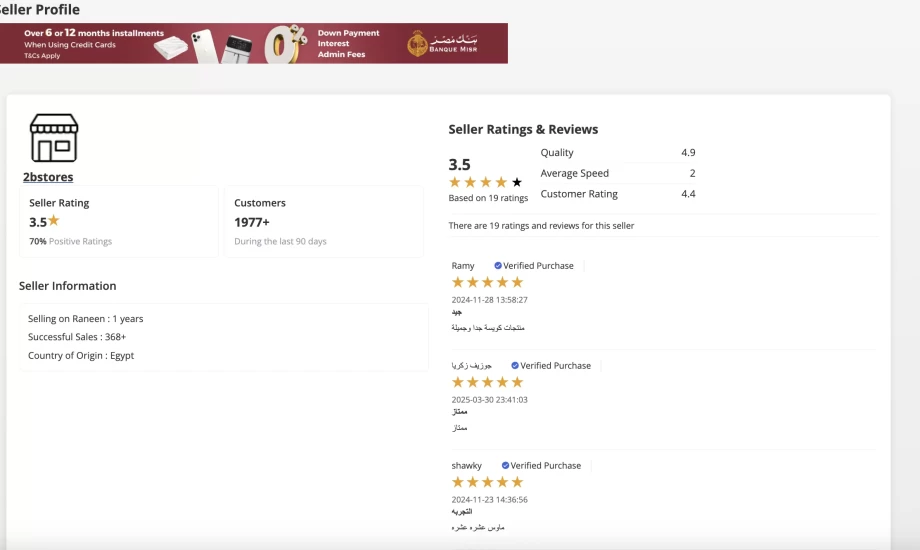
Task: Click the 'Seller Ratings & Reviews' heading
Action: [x=523, y=129]
